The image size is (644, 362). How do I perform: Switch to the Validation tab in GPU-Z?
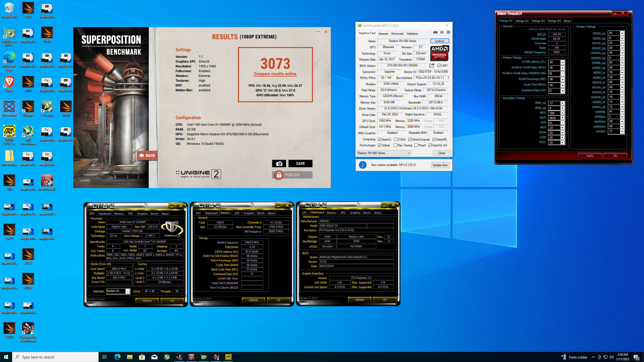click(x=412, y=33)
